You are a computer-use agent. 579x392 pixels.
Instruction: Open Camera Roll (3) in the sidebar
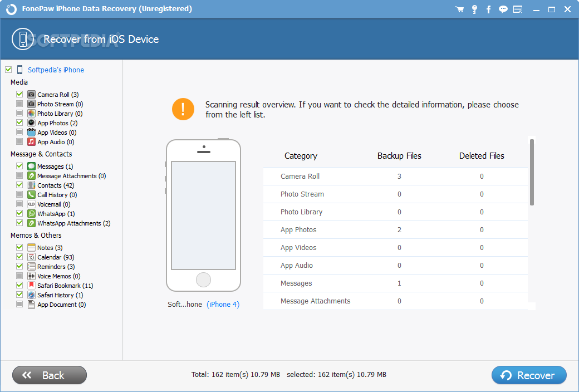coord(58,95)
